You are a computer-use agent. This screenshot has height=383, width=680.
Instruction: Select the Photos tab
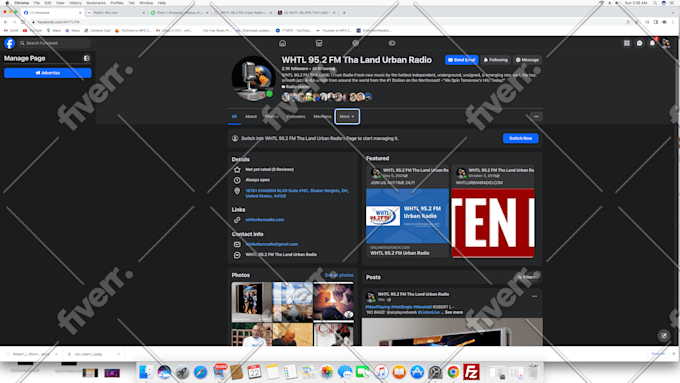(271, 116)
